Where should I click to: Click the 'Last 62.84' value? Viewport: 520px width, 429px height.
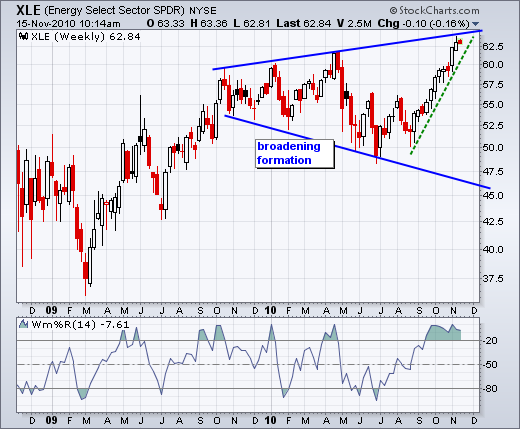click(304, 24)
